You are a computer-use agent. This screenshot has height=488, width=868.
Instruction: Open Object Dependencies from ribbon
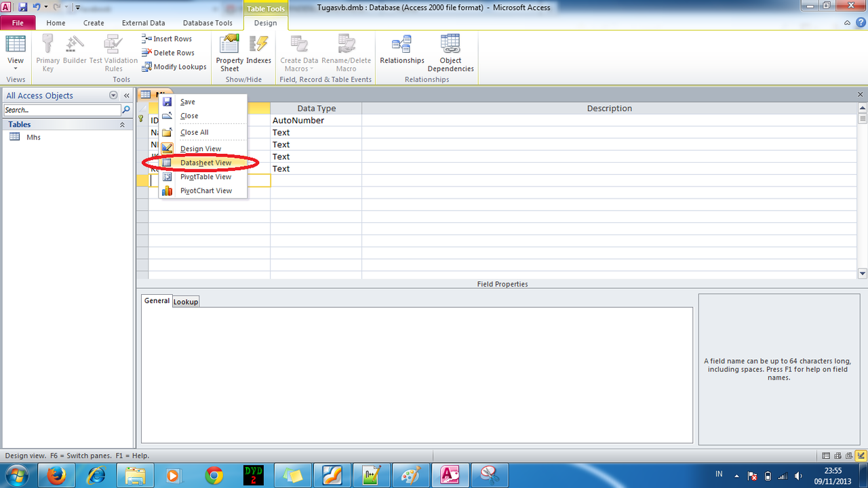point(450,53)
